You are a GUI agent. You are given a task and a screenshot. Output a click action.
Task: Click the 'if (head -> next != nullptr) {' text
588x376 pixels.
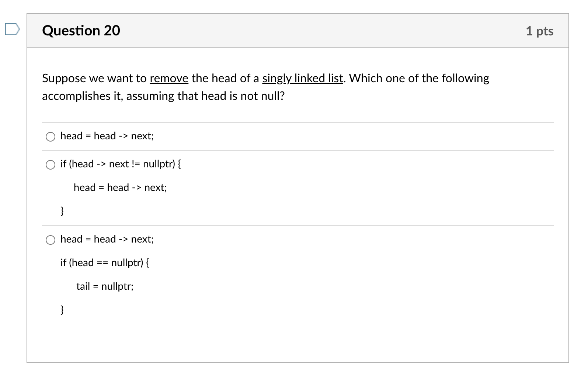click(x=121, y=164)
